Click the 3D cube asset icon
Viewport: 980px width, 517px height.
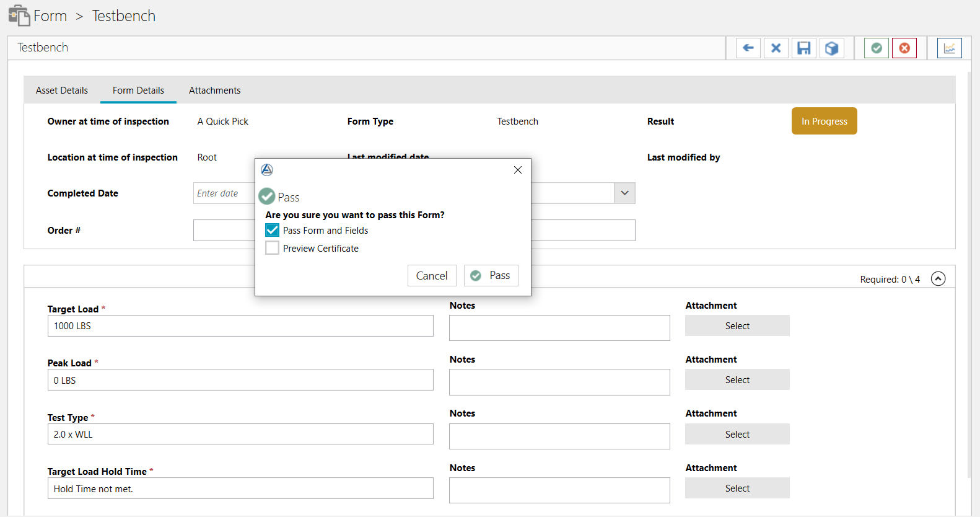[x=831, y=48]
